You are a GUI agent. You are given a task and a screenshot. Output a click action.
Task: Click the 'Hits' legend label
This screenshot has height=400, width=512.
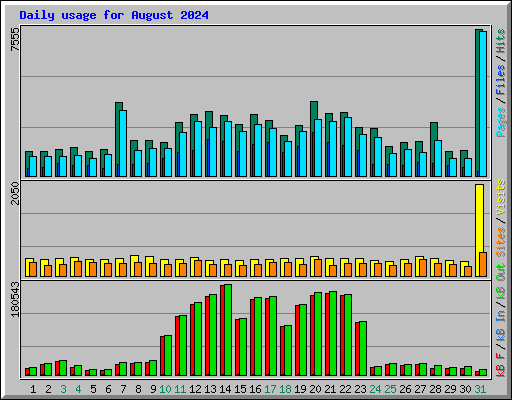coord(501,41)
